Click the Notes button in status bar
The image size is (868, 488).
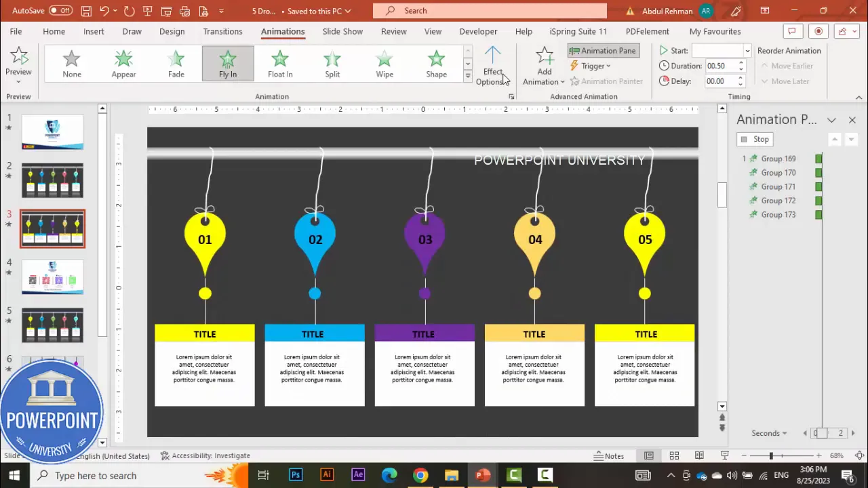coord(609,455)
